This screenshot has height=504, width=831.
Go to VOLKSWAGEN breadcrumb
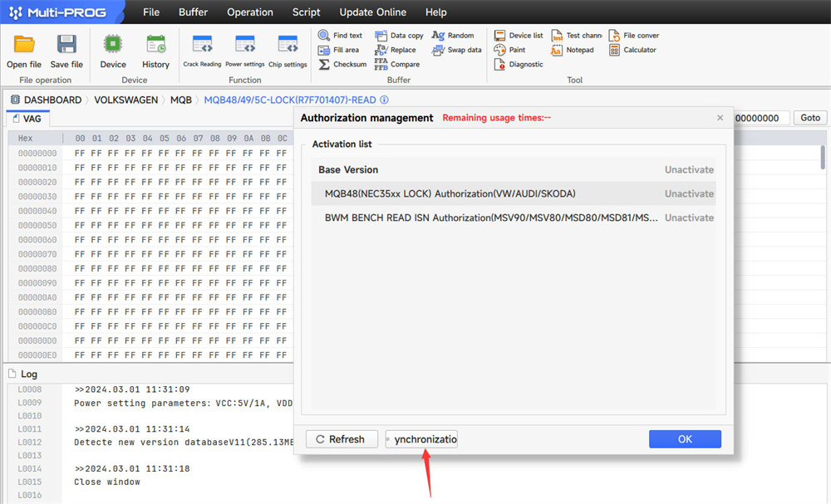coord(126,100)
